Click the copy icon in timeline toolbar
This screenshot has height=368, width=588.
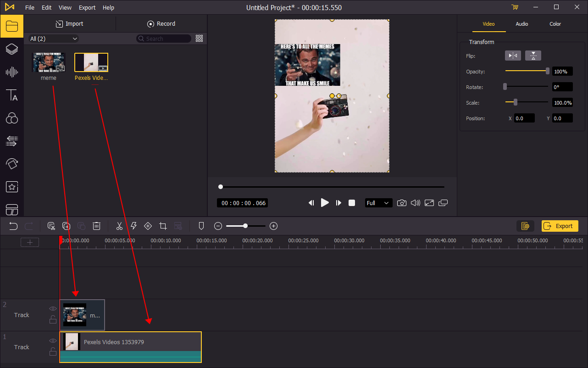click(x=67, y=226)
